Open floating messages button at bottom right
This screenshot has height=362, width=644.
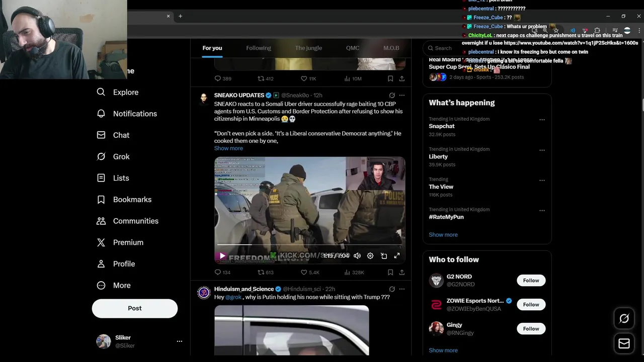(624, 343)
